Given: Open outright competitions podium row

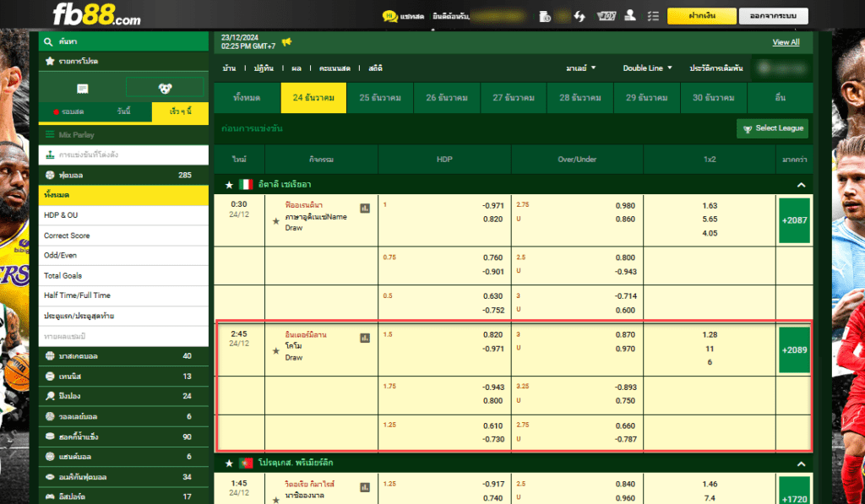Looking at the screenshot, I should 123,154.
